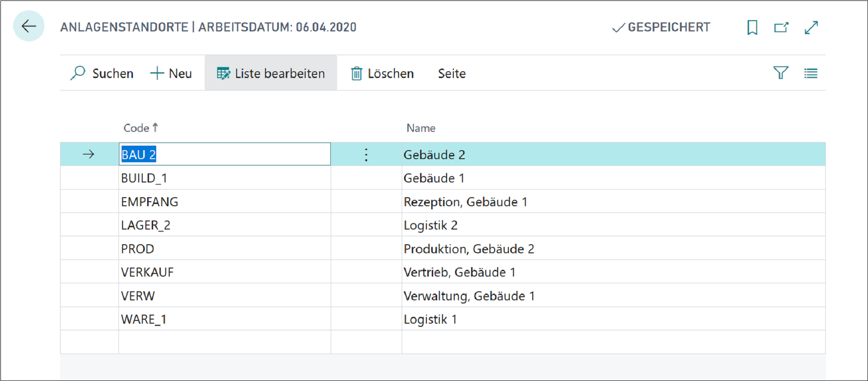Click the Logistik 2 name cell
868x381 pixels.
(x=614, y=225)
